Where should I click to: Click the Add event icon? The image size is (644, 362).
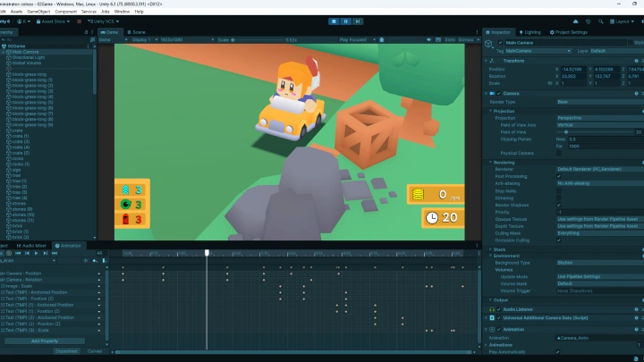pos(104,261)
